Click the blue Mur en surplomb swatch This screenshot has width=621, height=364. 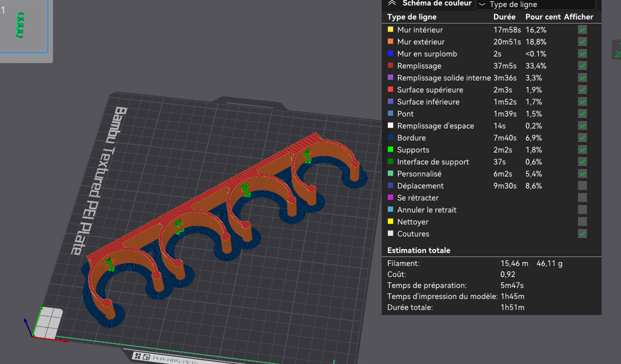pyautogui.click(x=391, y=53)
